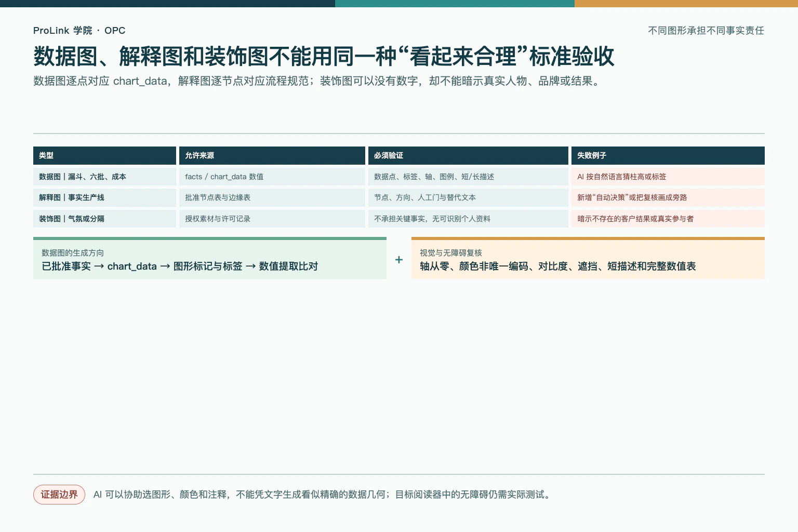This screenshot has height=532, width=798.
Task: Select the 数据点、标签、轴、图例 validation cell
Action: point(468,177)
